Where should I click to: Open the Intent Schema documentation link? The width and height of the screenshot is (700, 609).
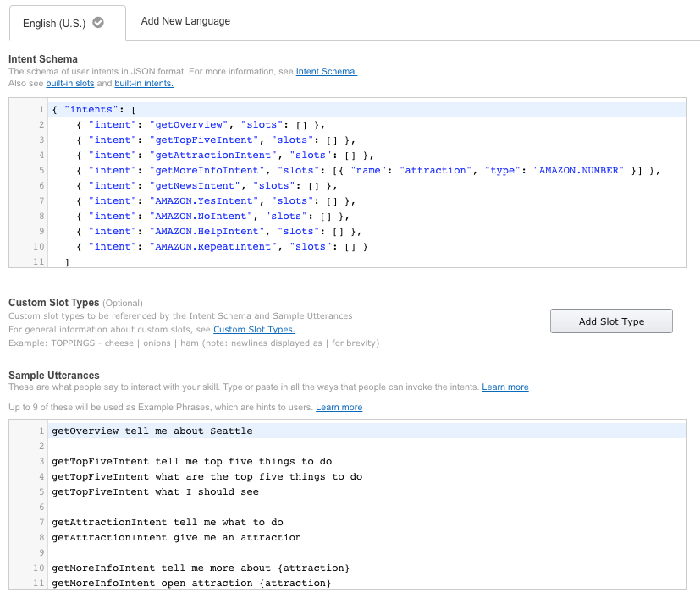point(326,72)
